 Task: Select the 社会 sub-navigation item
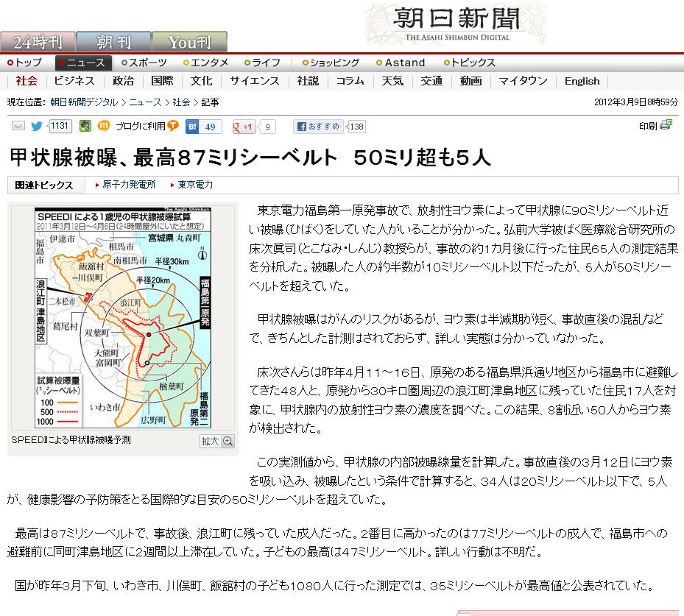(x=27, y=81)
